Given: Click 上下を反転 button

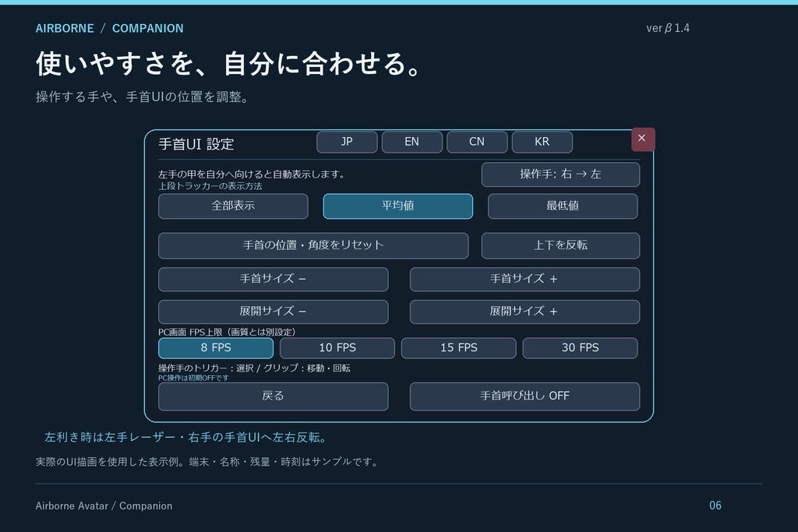Looking at the screenshot, I should pos(560,245).
